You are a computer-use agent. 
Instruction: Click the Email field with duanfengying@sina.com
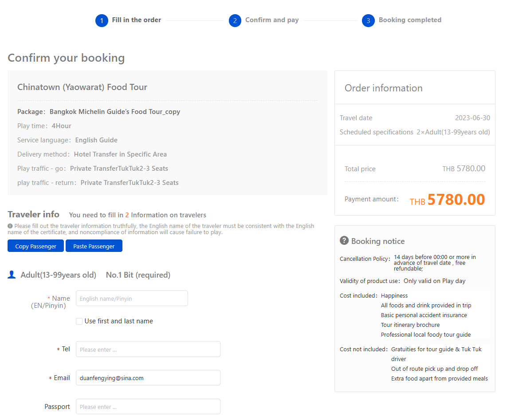(x=148, y=378)
